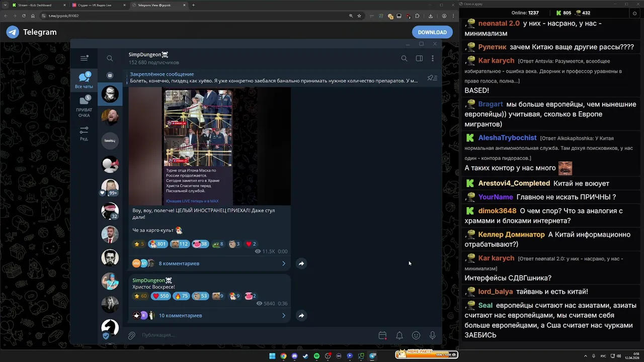Toggle the heart reaction with 2

point(251,244)
